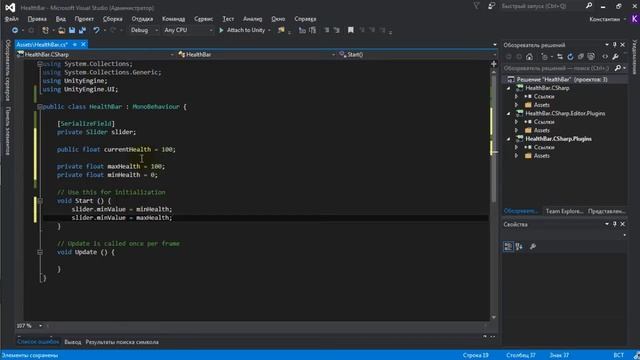Collapse the HealthBar.CSharp.Plugins project node
640x360 pixels.
click(x=509, y=139)
